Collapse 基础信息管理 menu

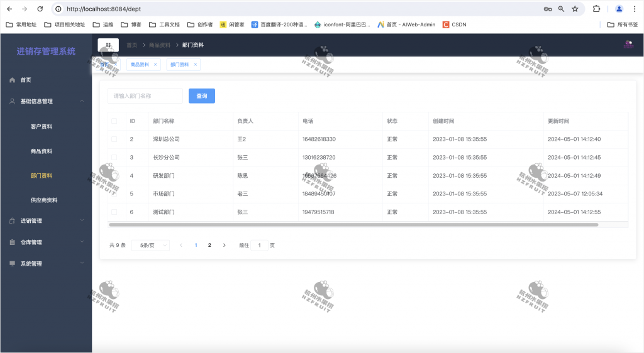pos(46,101)
